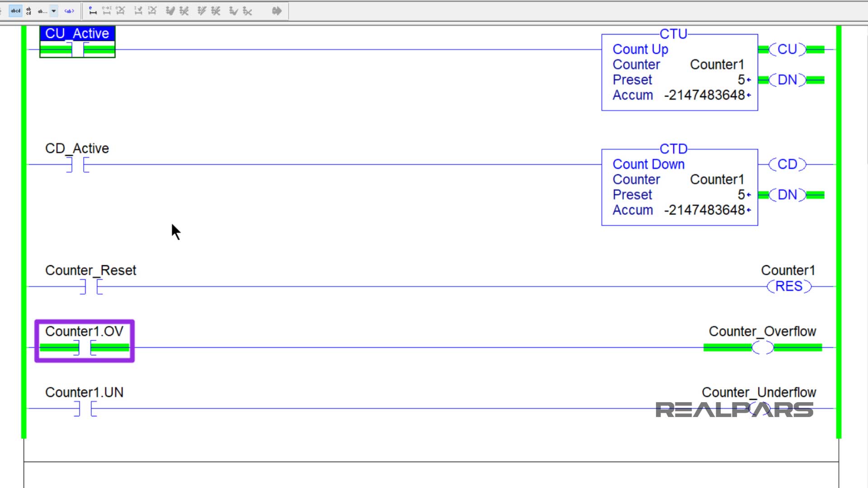Click the Counter_Overflow output coil

pos(763,347)
